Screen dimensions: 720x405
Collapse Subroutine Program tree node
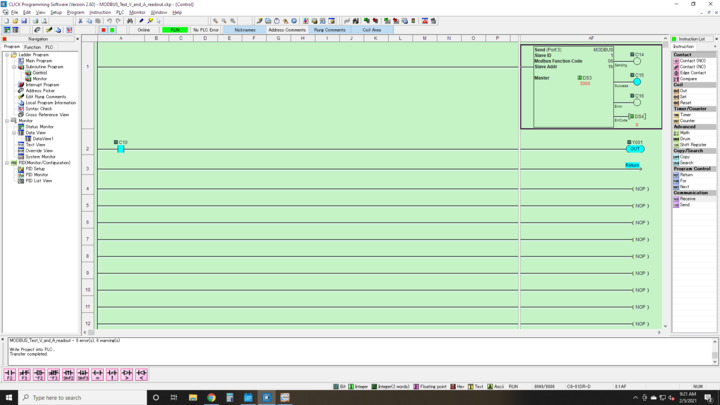14,67
